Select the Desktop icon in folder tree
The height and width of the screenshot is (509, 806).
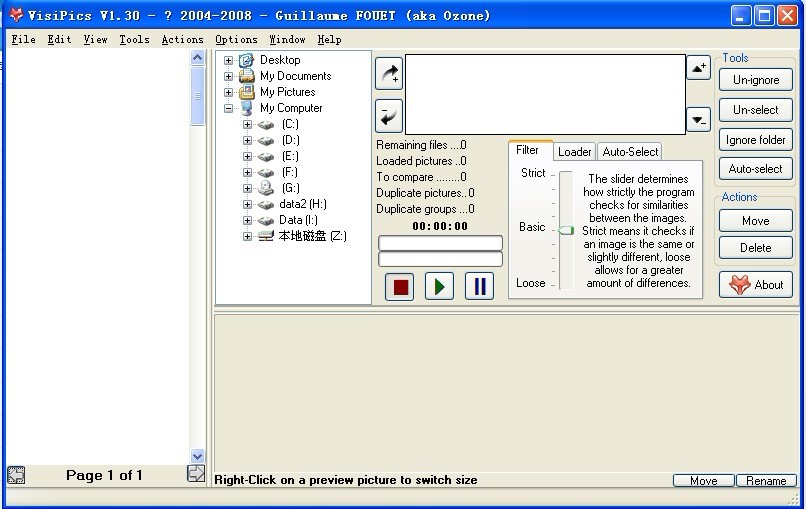coord(247,60)
